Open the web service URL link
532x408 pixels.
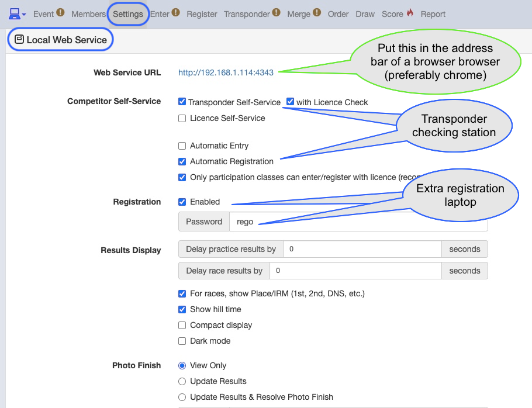coord(226,72)
